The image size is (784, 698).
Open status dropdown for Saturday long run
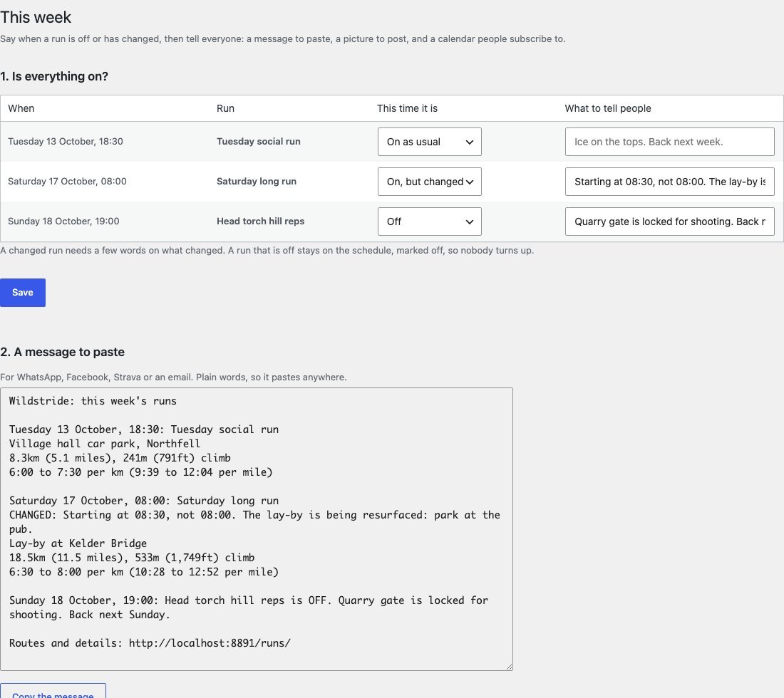(430, 182)
